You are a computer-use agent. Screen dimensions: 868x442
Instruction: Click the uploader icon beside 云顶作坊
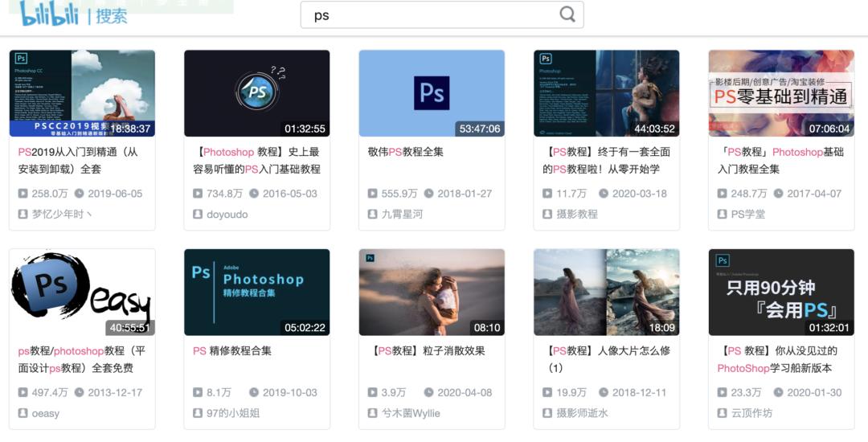[723, 414]
